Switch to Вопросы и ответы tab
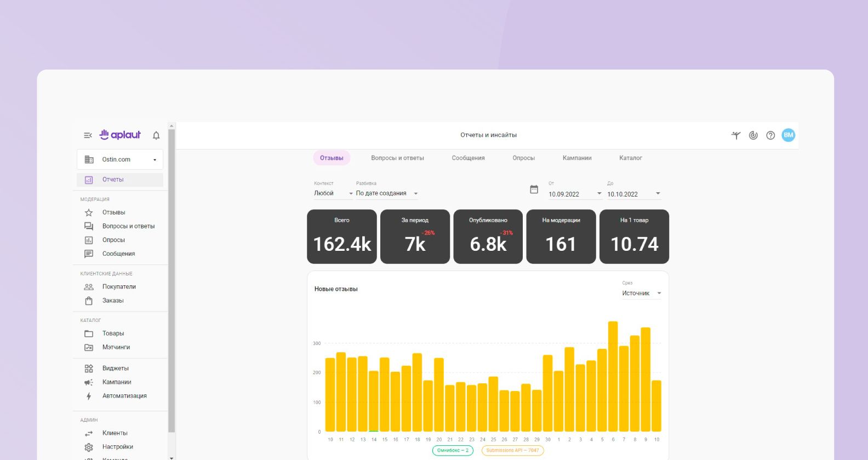868x460 pixels. point(397,158)
